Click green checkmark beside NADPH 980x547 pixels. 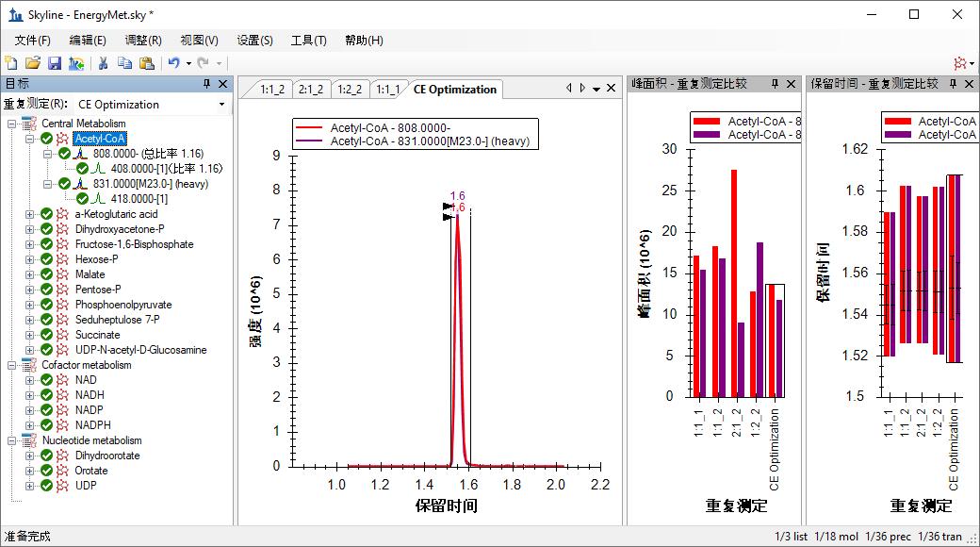click(x=46, y=425)
